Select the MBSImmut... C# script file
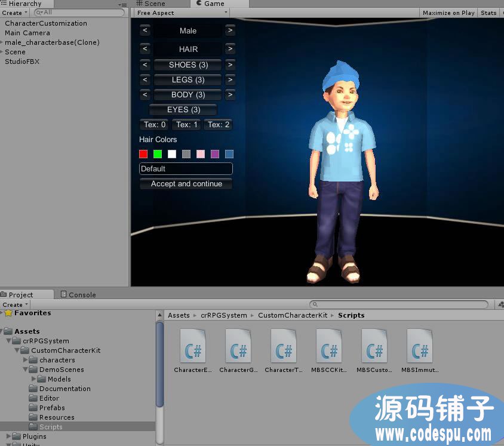The image size is (504, 446). [420, 351]
